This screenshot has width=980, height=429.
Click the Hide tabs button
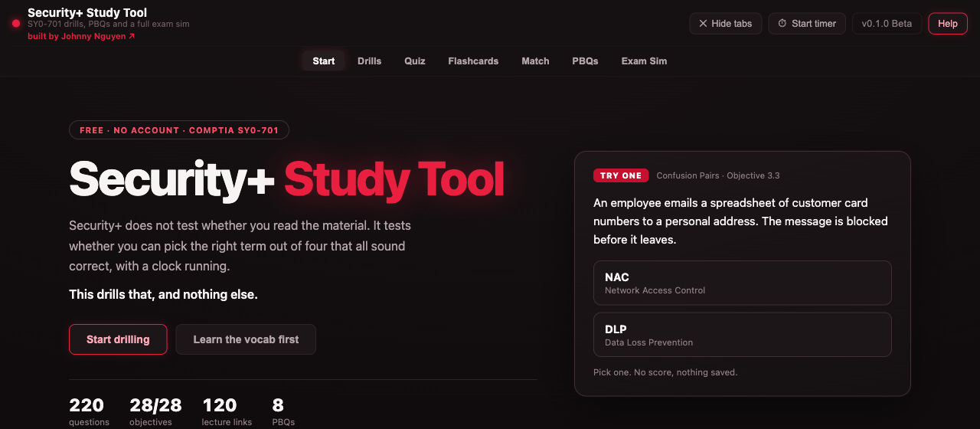click(725, 24)
